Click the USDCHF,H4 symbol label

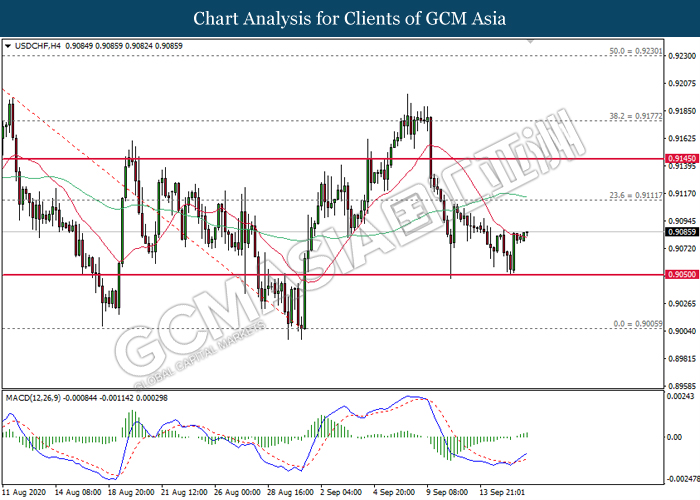[37, 45]
